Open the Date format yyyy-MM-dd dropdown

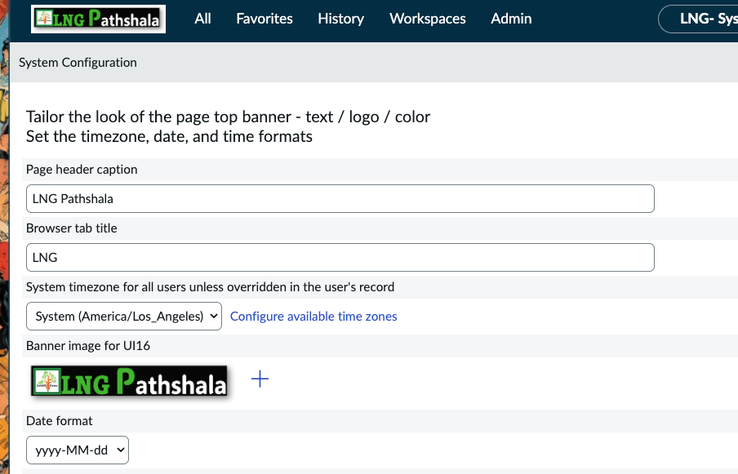tap(77, 450)
